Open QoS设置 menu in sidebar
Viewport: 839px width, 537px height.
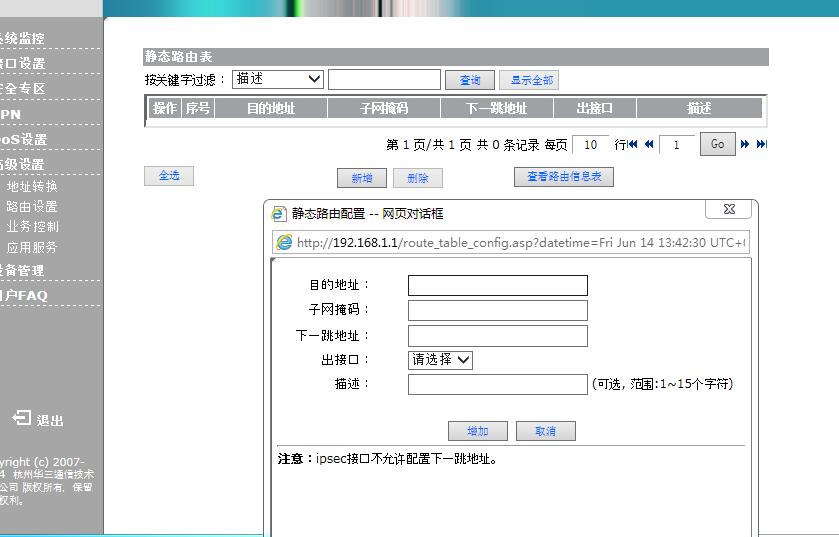pyautogui.click(x=24, y=140)
